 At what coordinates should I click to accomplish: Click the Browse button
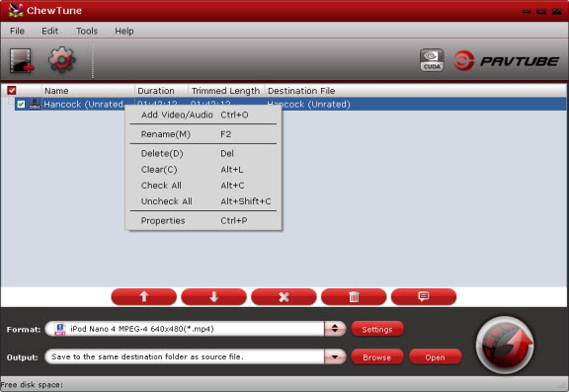click(377, 357)
